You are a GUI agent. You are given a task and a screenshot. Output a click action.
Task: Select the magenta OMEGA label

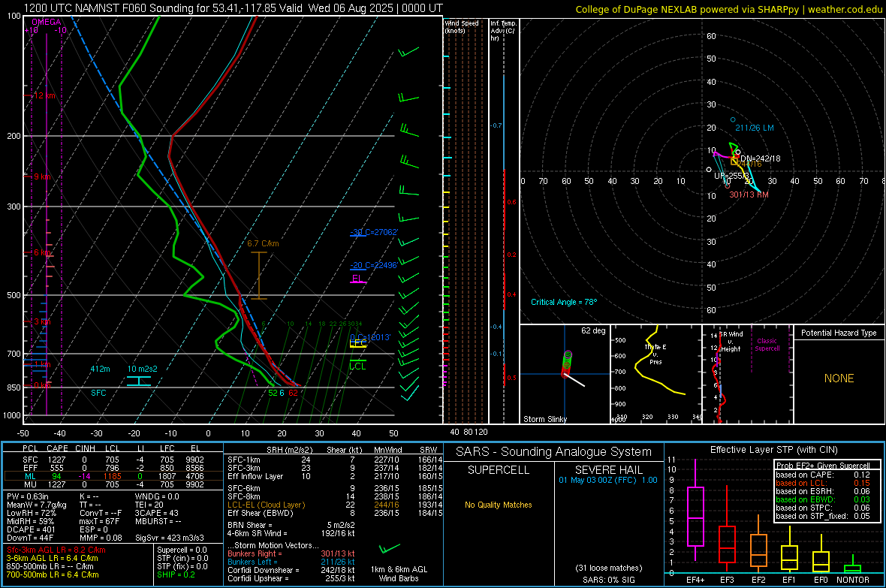pos(47,22)
